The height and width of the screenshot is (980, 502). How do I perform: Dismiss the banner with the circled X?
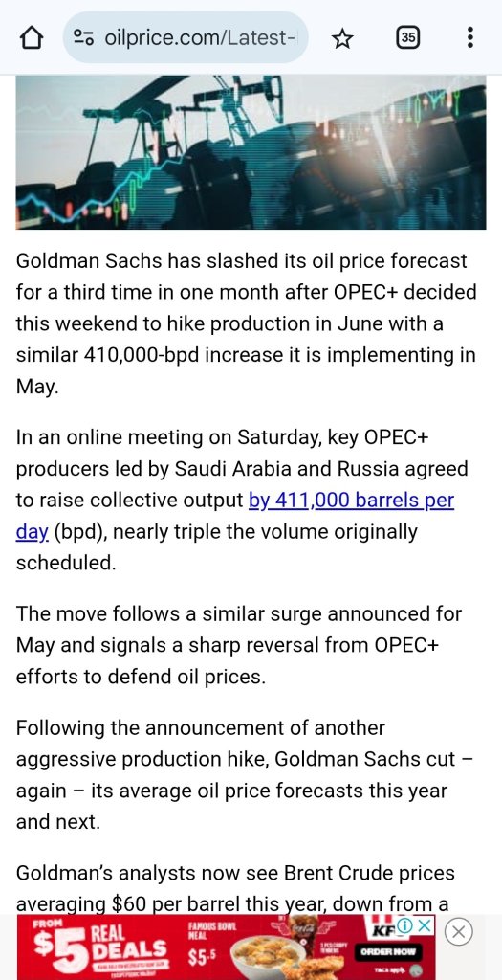(x=458, y=932)
